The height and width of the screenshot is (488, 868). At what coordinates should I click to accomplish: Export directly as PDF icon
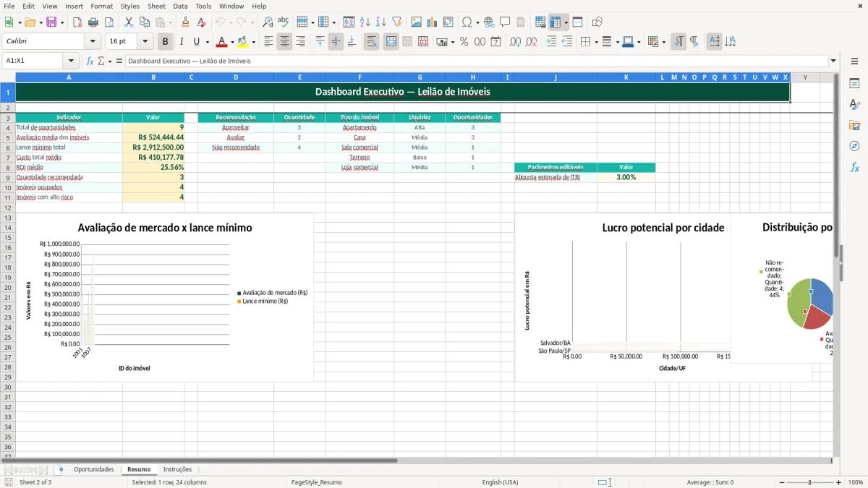click(77, 22)
